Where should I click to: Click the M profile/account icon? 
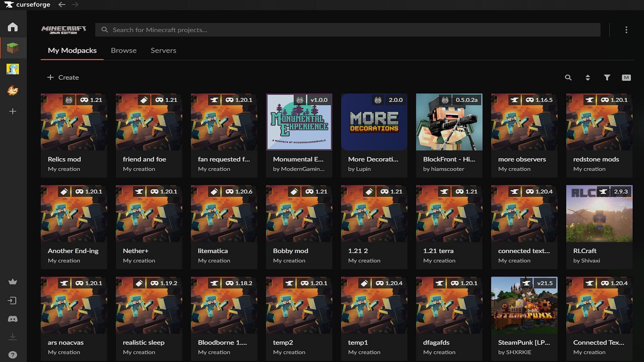(626, 77)
